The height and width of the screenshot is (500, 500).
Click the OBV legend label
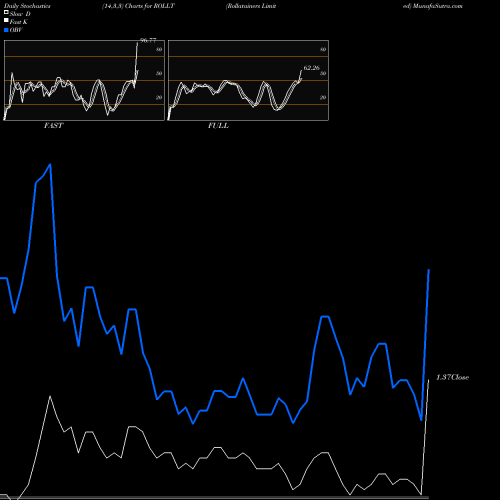pos(16,30)
